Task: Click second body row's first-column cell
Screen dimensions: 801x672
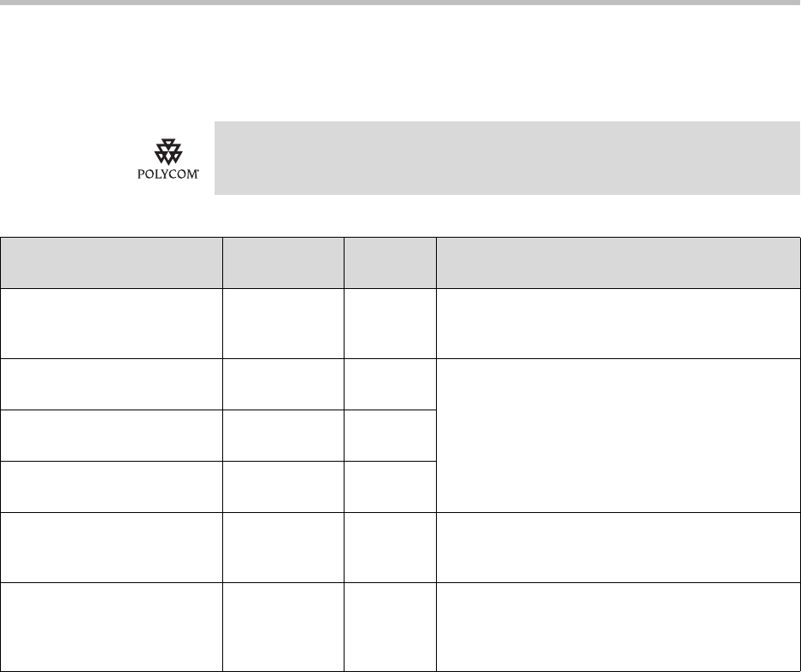Action: (x=111, y=384)
